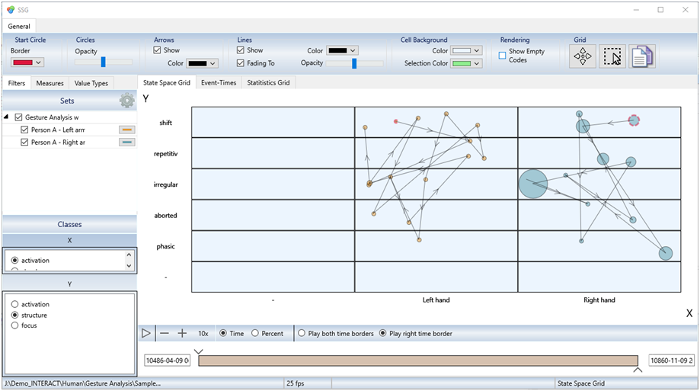Click Left arm orange color swatch
This screenshot has height=391, width=700.
[x=127, y=130]
